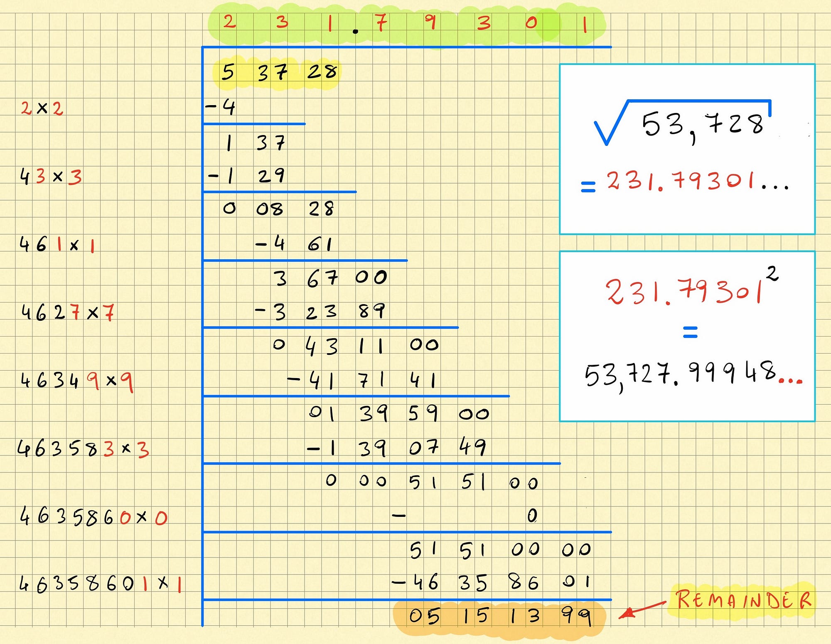
Task: Click the 463583×3 multiplication note
Action: (83, 449)
